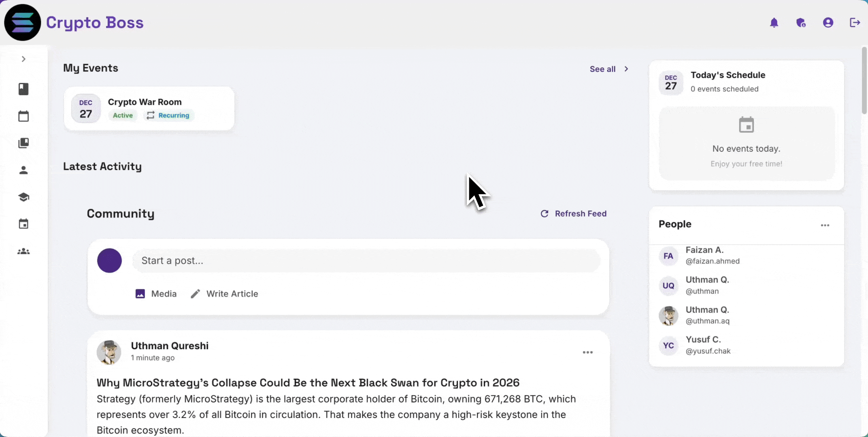Image resolution: width=868 pixels, height=437 pixels.
Task: Add Media to a new post
Action: click(156, 294)
